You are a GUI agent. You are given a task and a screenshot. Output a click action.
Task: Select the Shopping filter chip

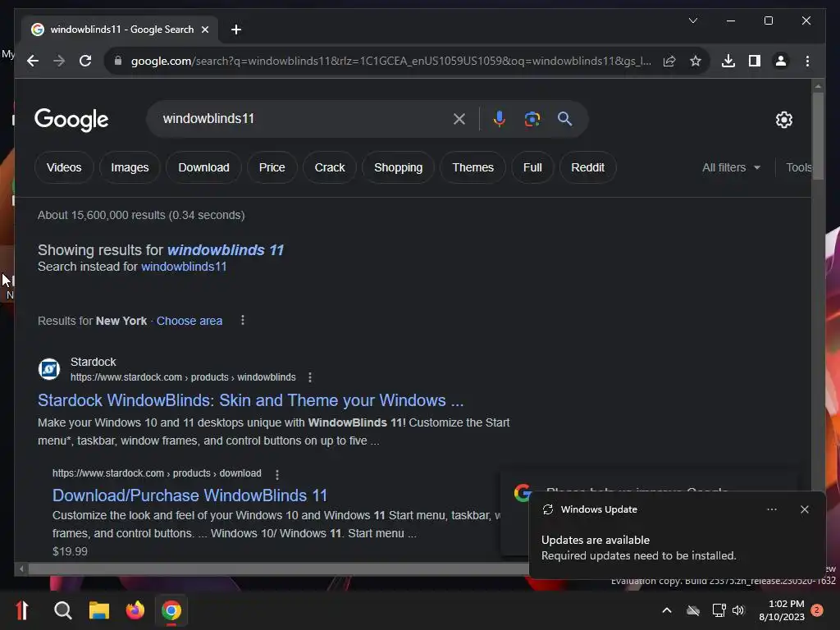(398, 167)
